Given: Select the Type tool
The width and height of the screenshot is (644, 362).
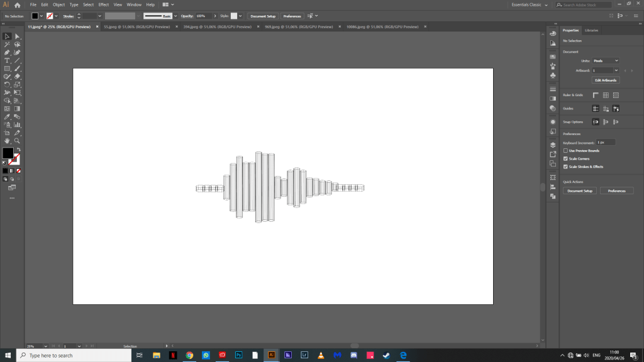Looking at the screenshot, I should [x=7, y=60].
